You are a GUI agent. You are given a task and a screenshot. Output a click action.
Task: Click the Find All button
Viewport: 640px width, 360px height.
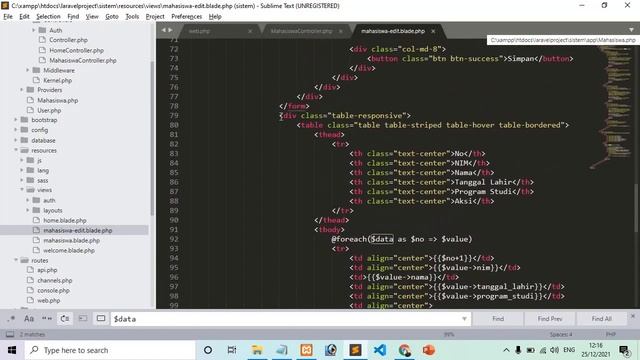tap(601, 319)
